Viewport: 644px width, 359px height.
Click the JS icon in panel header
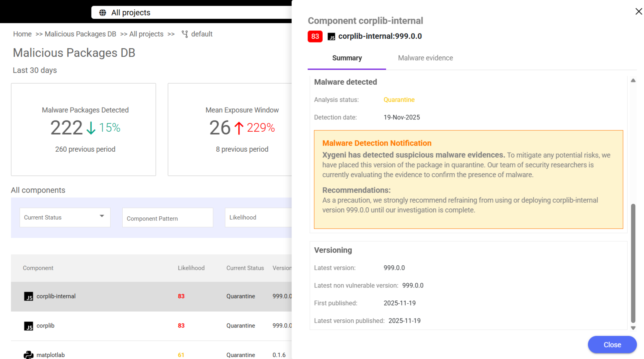(331, 36)
